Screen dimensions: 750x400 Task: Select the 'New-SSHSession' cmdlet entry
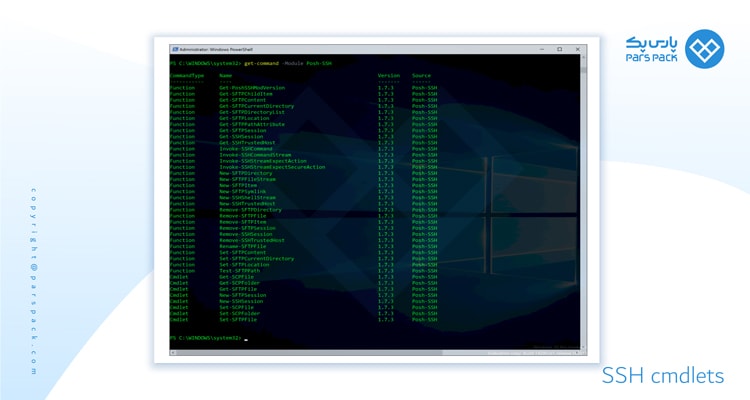[x=242, y=301]
